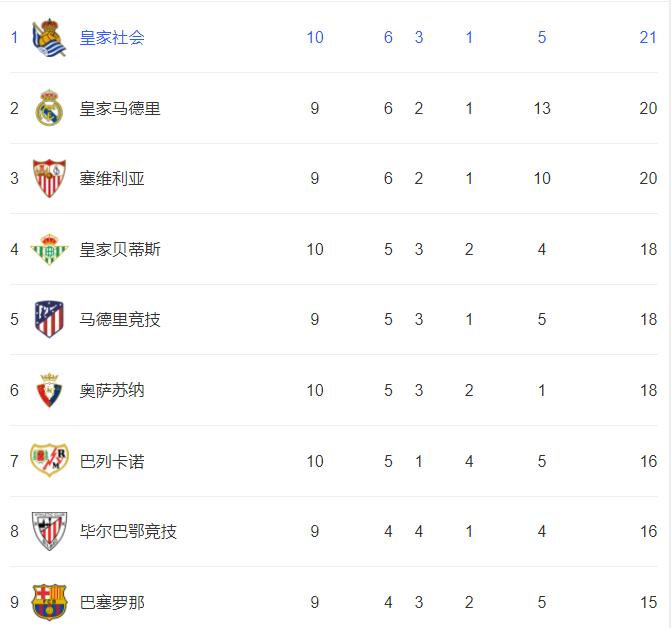Click the Real Madrid club crest
The image size is (671, 628).
pyautogui.click(x=49, y=108)
